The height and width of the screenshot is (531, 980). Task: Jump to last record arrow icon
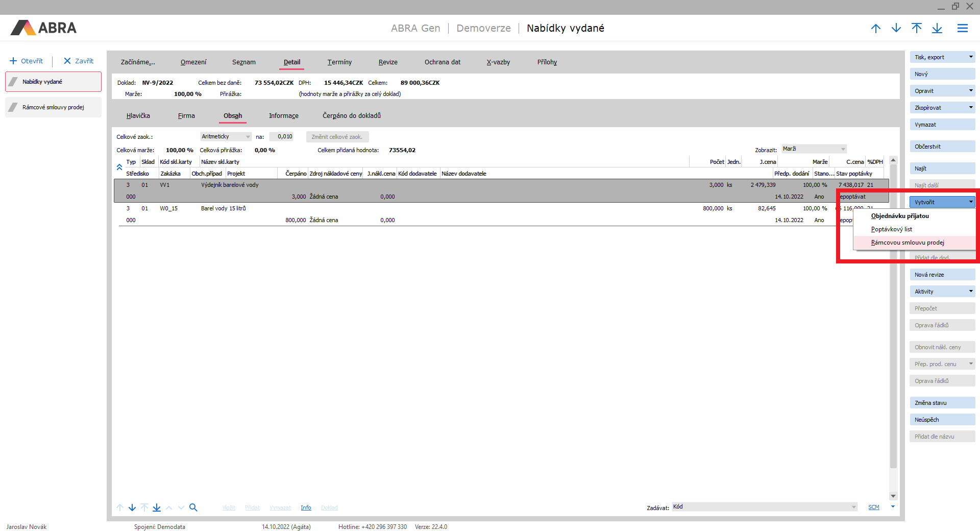click(937, 29)
